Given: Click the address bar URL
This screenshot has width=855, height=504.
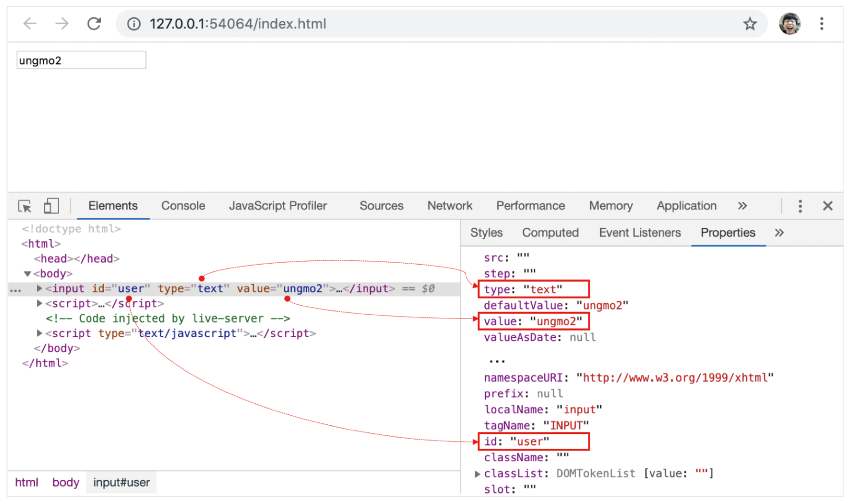Looking at the screenshot, I should point(238,24).
